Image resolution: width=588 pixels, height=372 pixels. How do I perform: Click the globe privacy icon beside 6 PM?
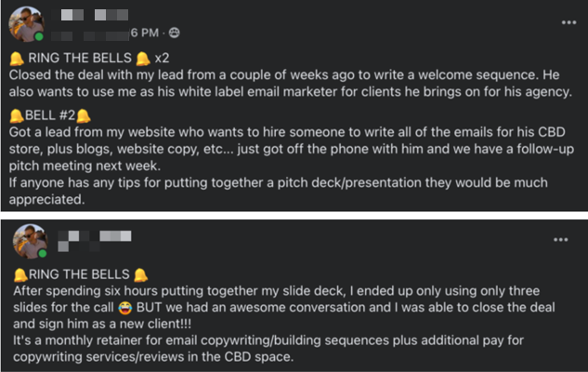pos(176,33)
